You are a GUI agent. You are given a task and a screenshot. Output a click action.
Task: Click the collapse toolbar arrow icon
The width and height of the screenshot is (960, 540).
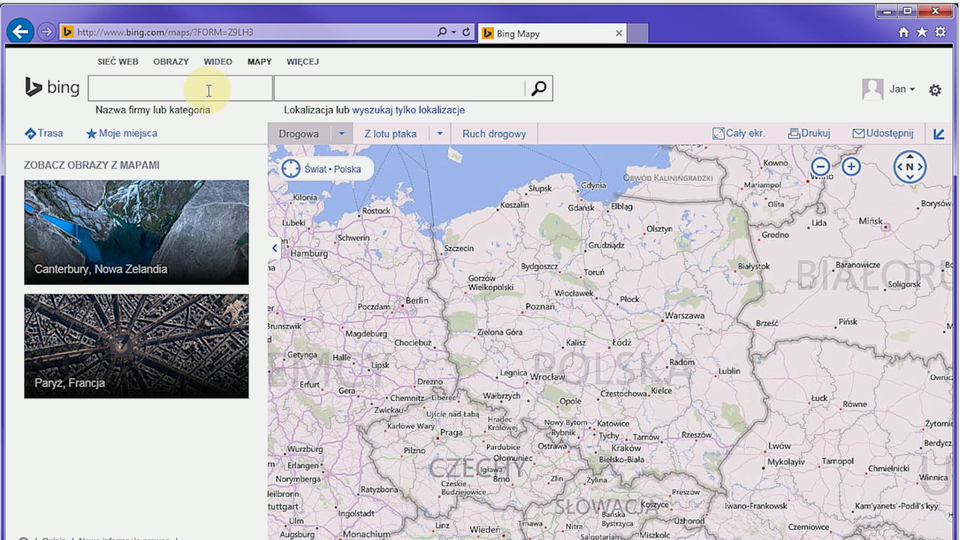tap(939, 133)
